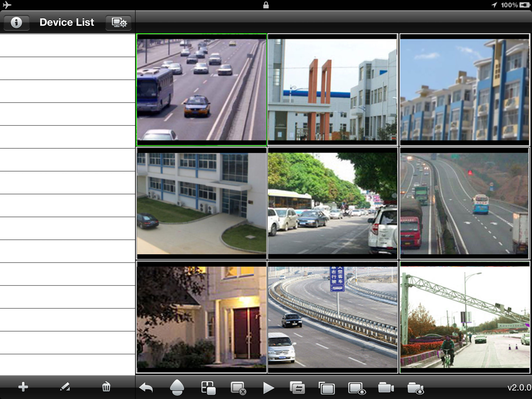Delete device using trash icon
The height and width of the screenshot is (399, 532).
coord(106,387)
